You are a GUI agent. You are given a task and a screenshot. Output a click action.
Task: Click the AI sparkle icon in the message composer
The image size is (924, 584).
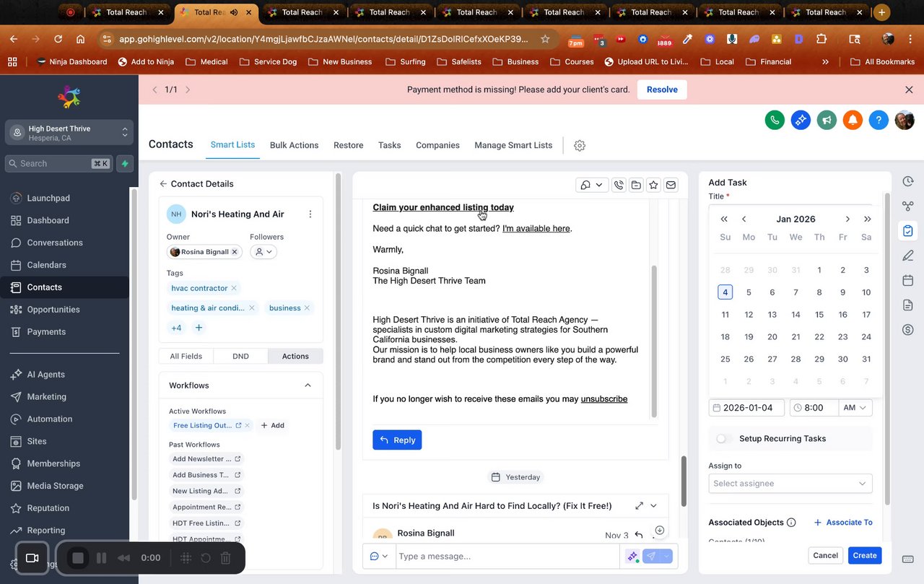pos(632,557)
